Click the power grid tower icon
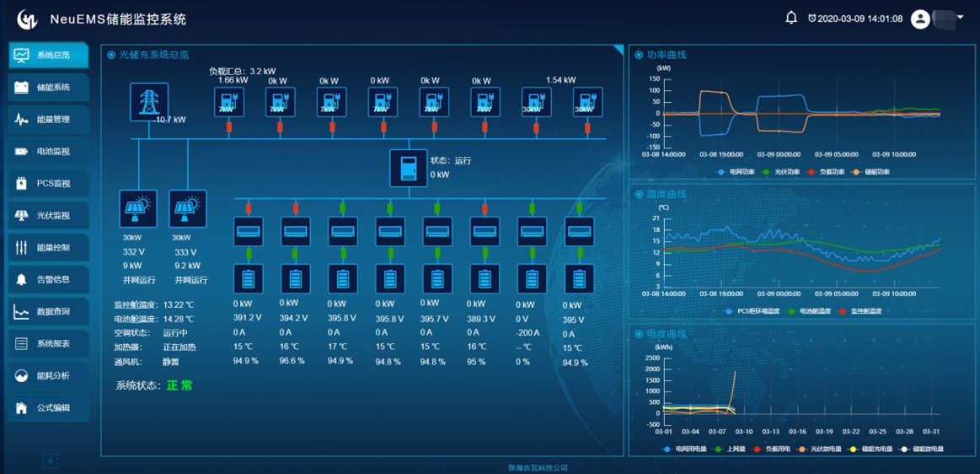Viewport: 980px width, 474px height. [149, 101]
